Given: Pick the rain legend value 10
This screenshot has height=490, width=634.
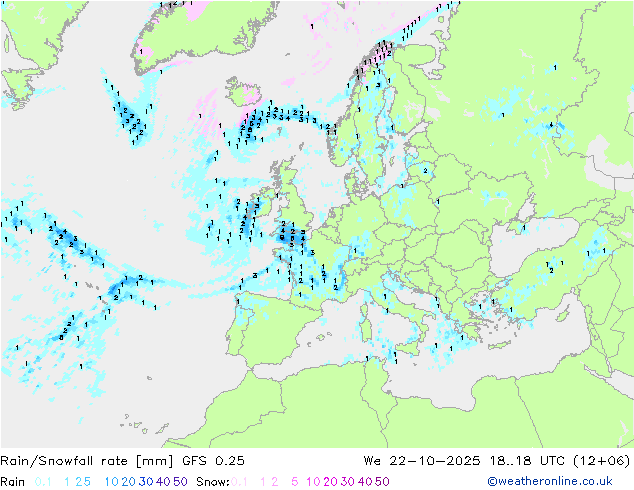Looking at the screenshot, I should 112,482.
